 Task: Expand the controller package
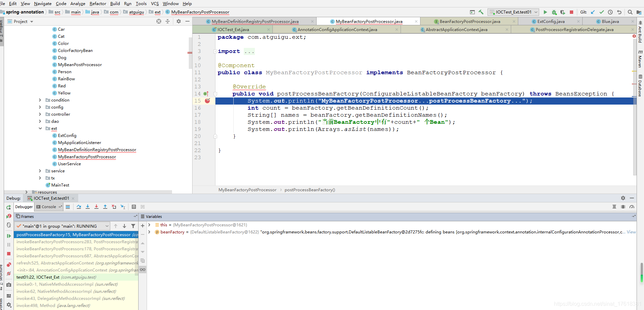pyautogui.click(x=40, y=114)
